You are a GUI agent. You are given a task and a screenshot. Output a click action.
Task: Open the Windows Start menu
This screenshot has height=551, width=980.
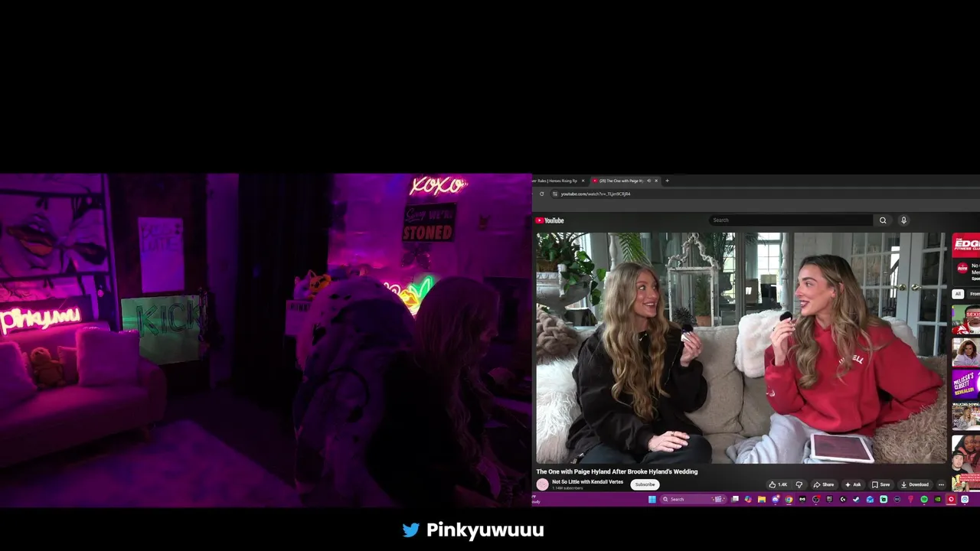tap(652, 499)
